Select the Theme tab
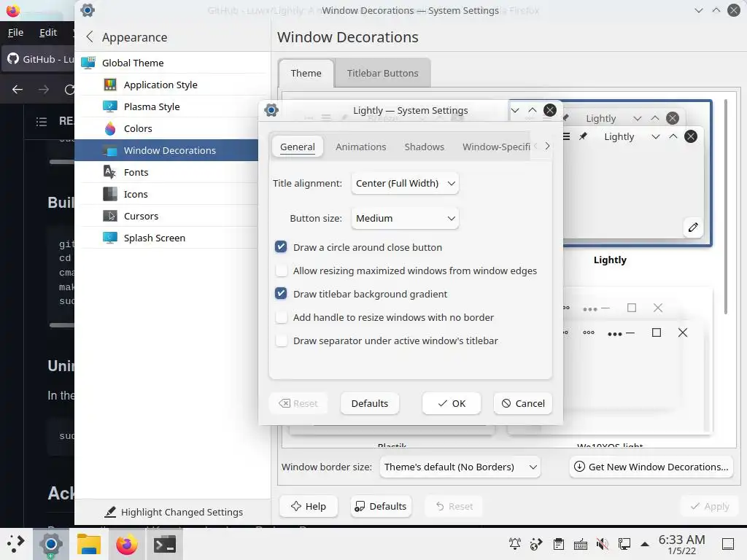747x560 pixels. click(x=306, y=73)
